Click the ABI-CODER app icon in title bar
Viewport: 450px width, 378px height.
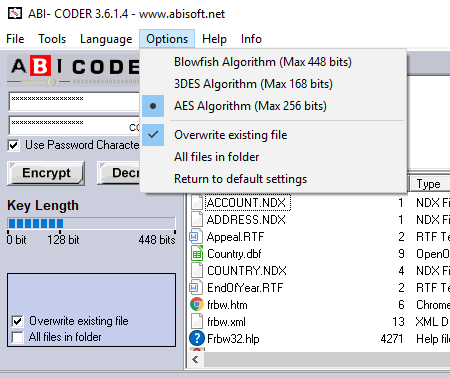[x=15, y=13]
